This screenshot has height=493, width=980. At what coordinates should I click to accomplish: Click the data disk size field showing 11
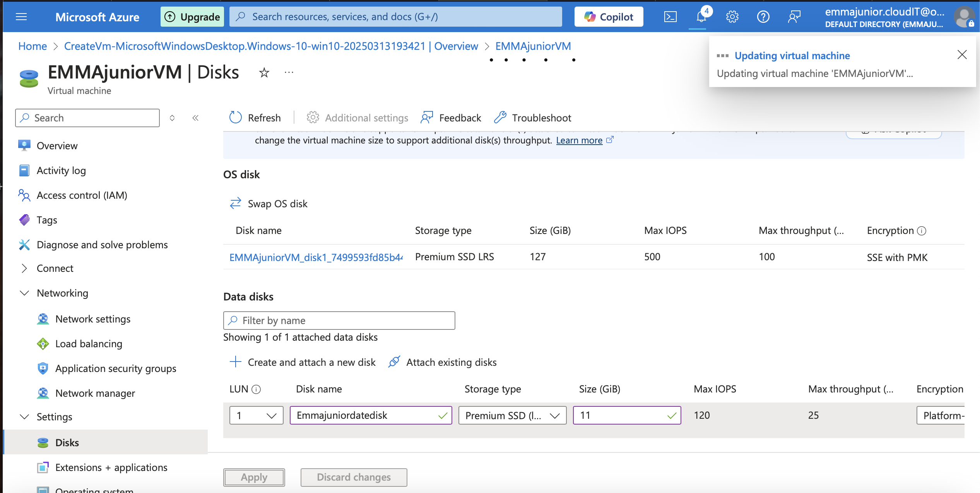[x=627, y=415]
